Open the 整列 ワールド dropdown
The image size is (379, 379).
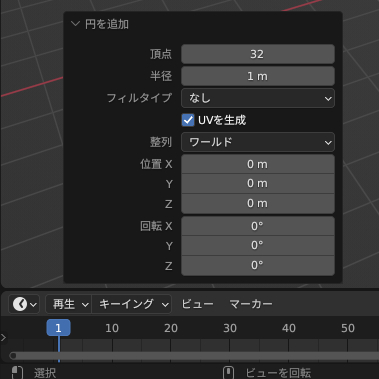click(258, 142)
